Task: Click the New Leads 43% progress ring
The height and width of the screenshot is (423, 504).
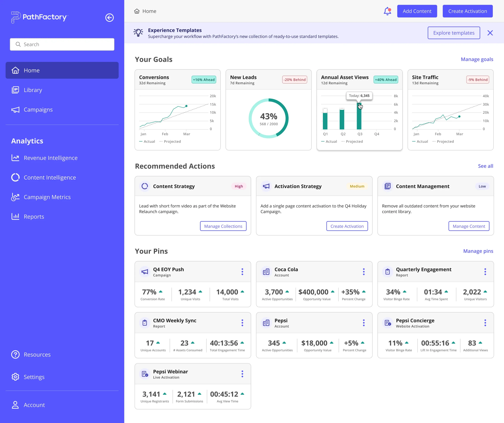Action: tap(269, 118)
